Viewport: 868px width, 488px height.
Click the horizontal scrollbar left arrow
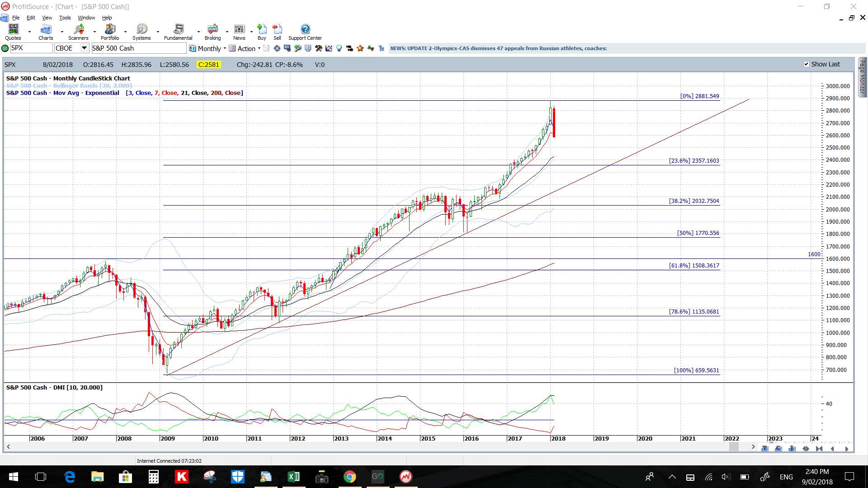click(8, 447)
